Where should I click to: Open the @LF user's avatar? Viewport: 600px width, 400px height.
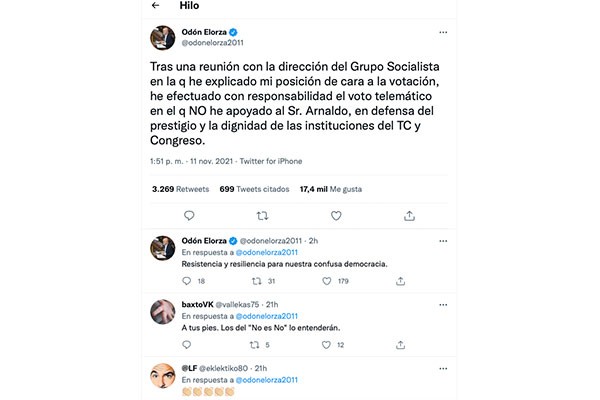pos(163,378)
